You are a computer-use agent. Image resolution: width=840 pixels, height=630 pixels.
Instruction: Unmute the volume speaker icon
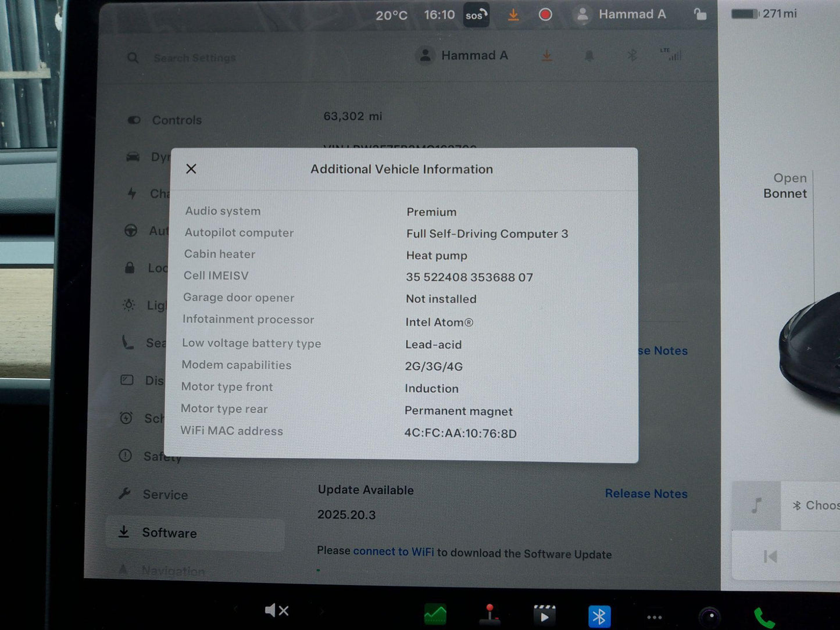click(x=276, y=610)
